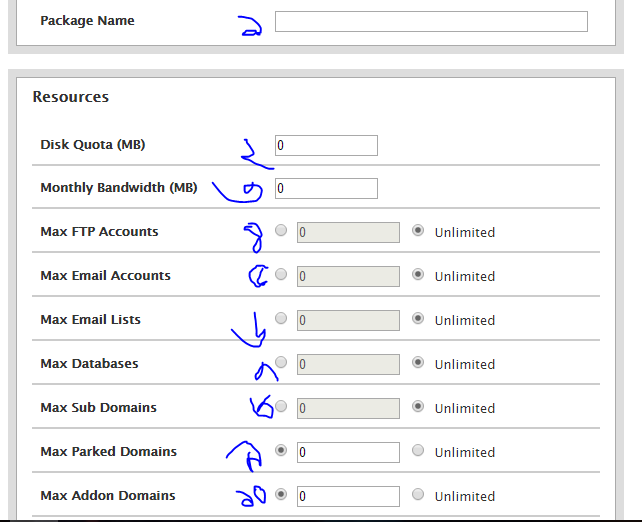Choose Unlimited for Max Databases
Viewport: 642px width, 522px height.
point(418,363)
